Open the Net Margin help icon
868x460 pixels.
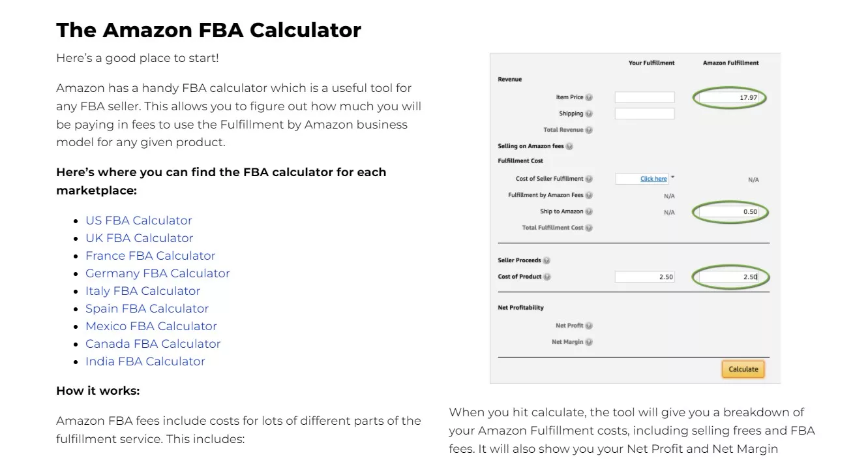[x=589, y=341]
